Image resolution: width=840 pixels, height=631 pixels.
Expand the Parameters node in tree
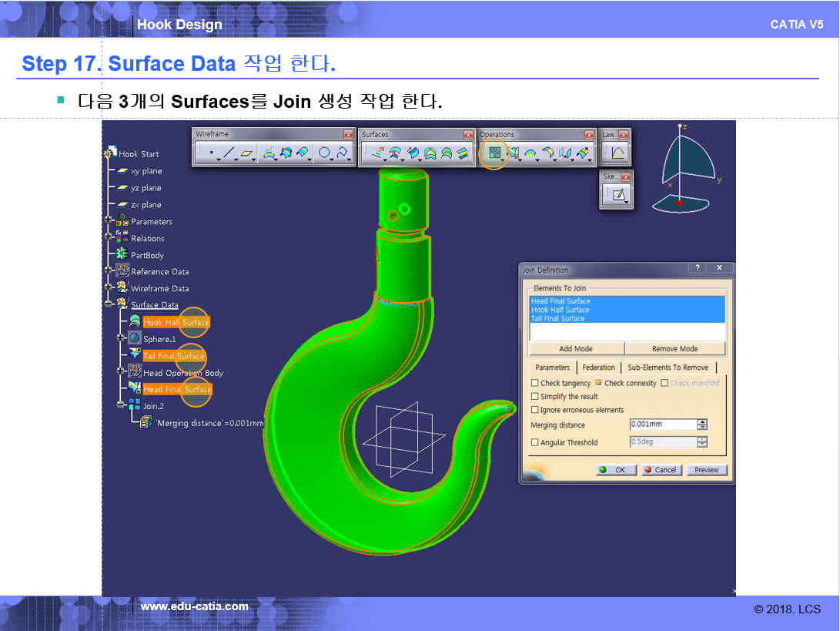[109, 222]
